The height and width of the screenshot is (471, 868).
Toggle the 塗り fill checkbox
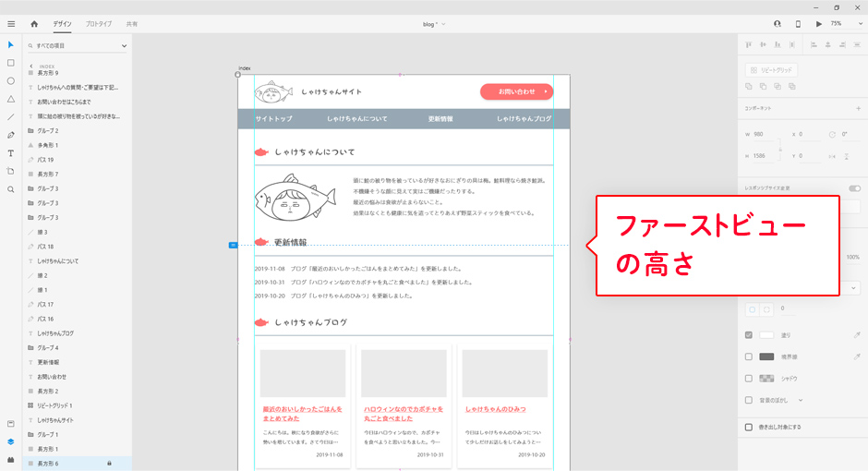(x=749, y=335)
